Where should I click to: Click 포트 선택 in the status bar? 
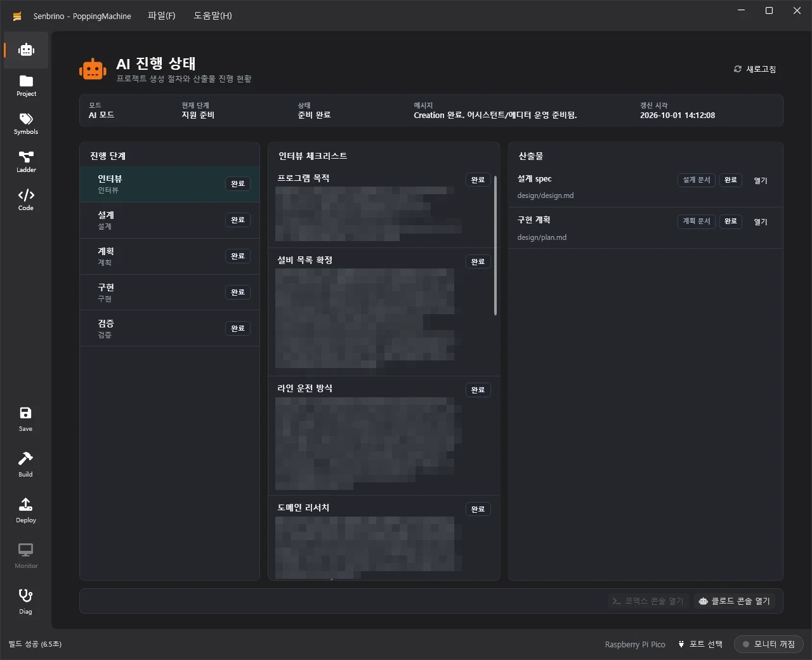tap(700, 644)
